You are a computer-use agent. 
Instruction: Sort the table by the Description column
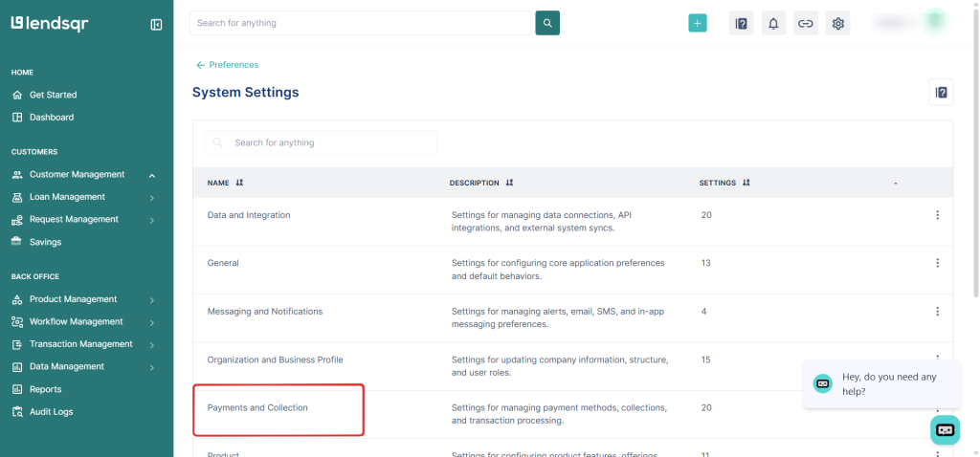pyautogui.click(x=509, y=183)
